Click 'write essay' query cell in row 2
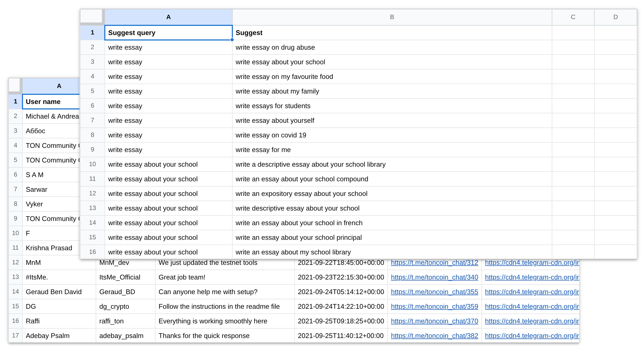644x350 pixels. click(x=169, y=47)
